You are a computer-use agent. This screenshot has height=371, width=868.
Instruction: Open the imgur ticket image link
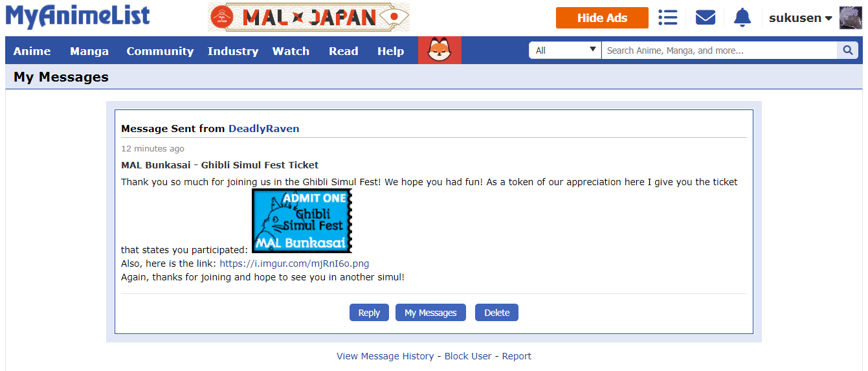click(295, 264)
